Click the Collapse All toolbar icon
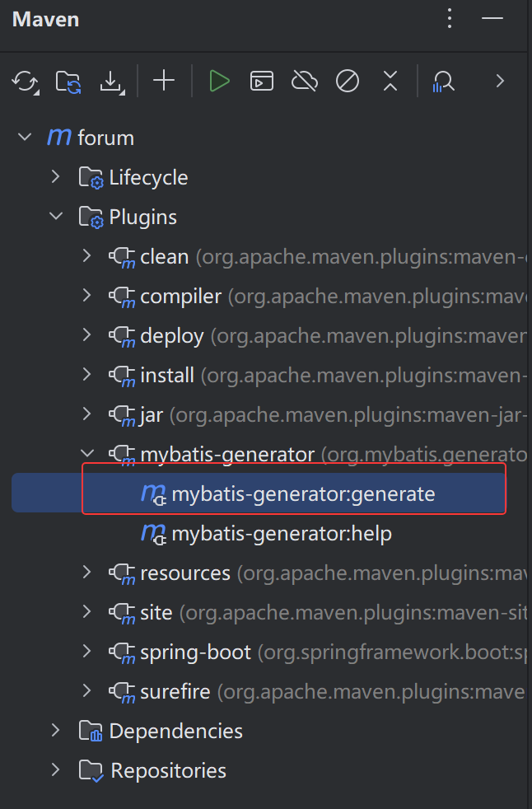Screen dimensions: 532x809 coord(390,81)
